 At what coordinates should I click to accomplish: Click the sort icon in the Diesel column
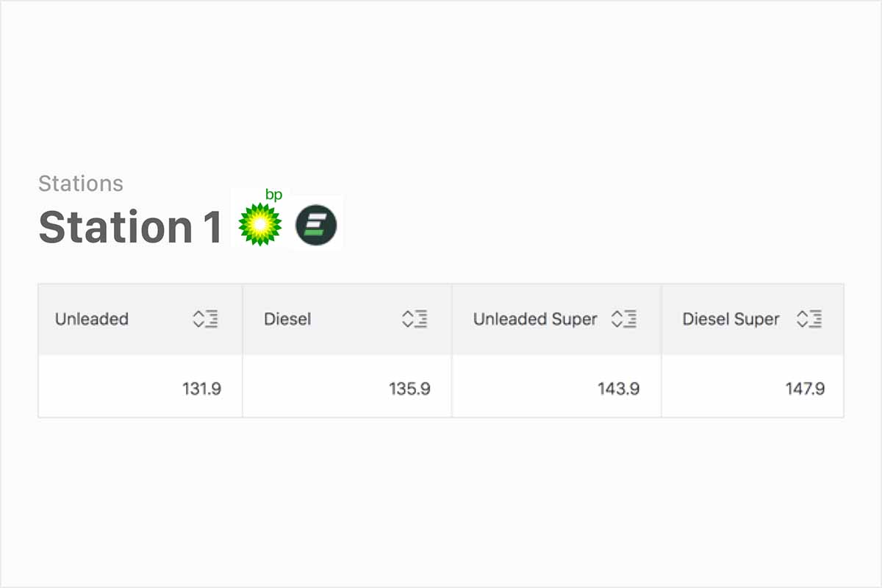415,319
